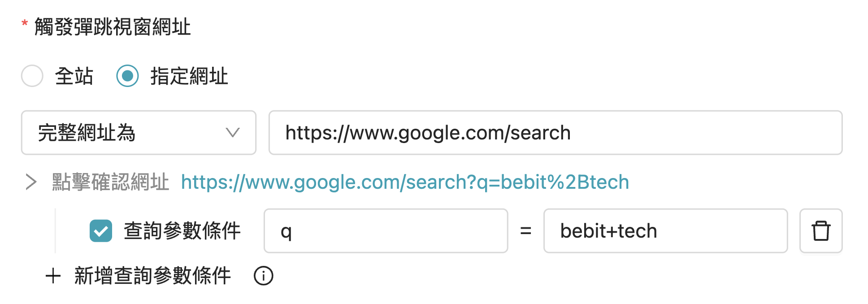Select the 指定網址 radio button
This screenshot has height=304, width=868.
[128, 76]
